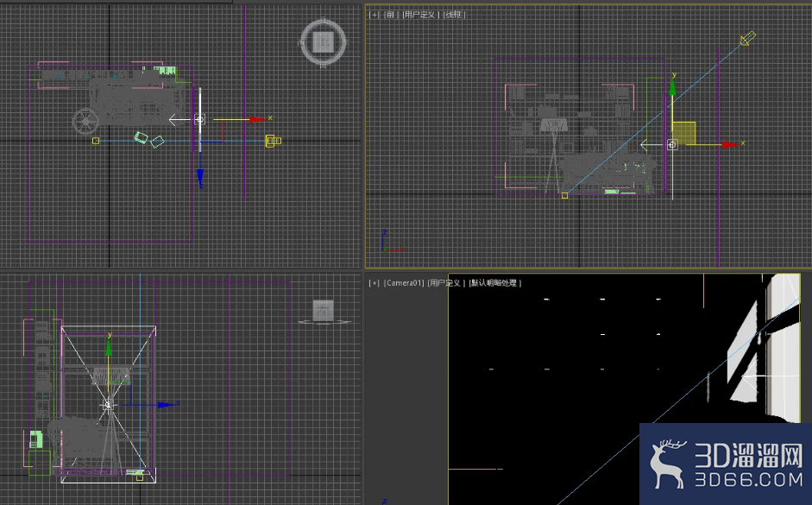Open the 前 view label menu

pos(390,15)
